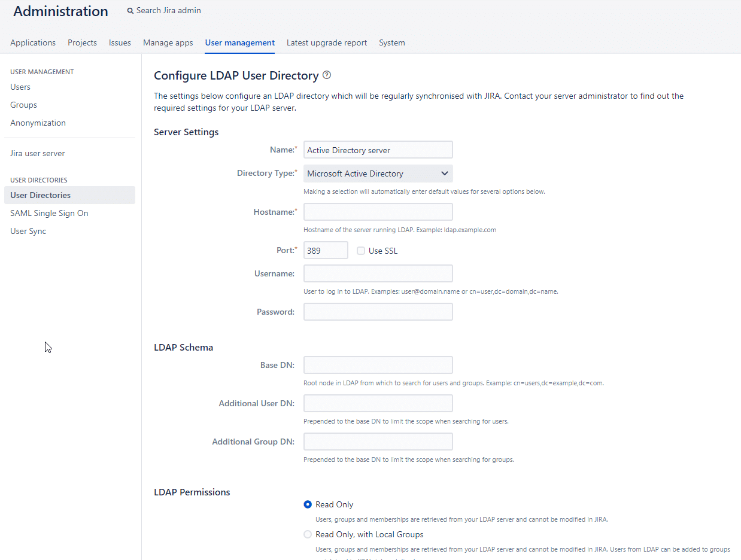
Task: Click the search magnifier icon
Action: pyautogui.click(x=130, y=11)
